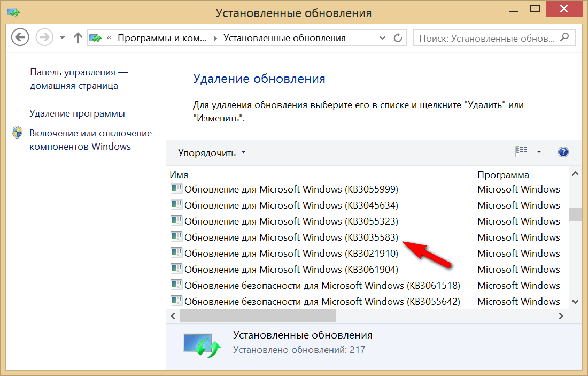Show hidden breadcrumb path chevrons
This screenshot has width=588, height=376.
(x=109, y=38)
